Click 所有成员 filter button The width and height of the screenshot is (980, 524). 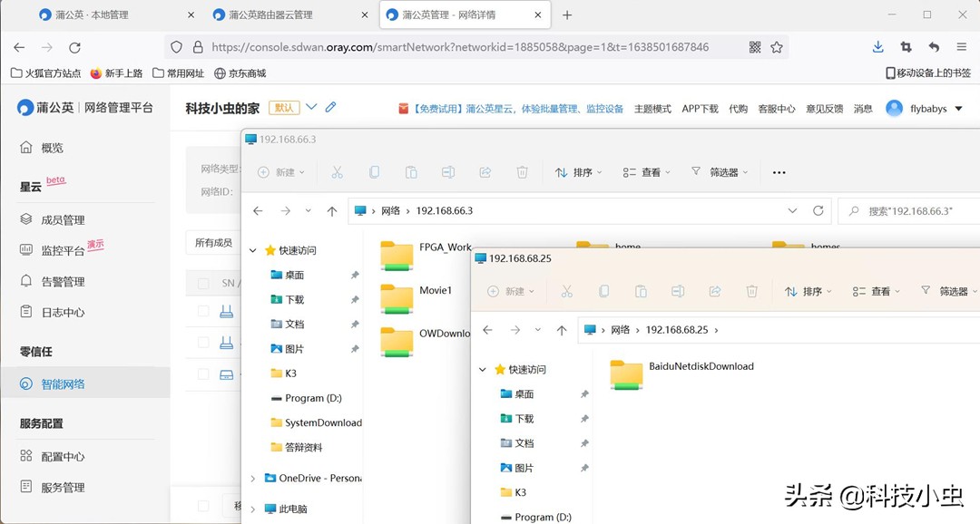click(213, 242)
